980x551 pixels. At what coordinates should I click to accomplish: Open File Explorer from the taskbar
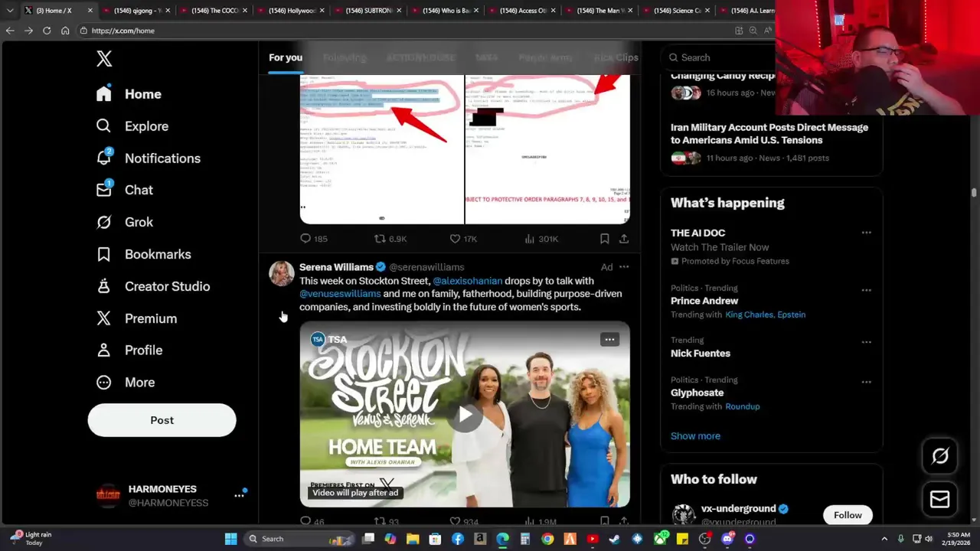413,539
